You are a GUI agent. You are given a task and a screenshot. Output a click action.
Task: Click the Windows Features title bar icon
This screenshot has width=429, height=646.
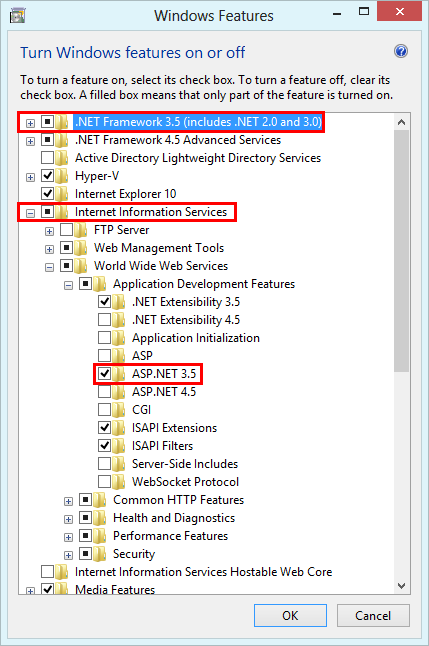pyautogui.click(x=17, y=16)
